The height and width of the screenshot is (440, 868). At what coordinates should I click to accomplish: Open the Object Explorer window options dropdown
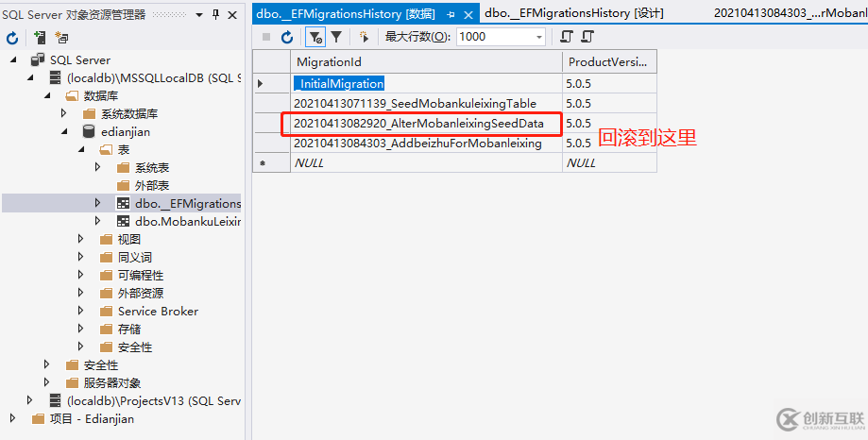point(199,15)
